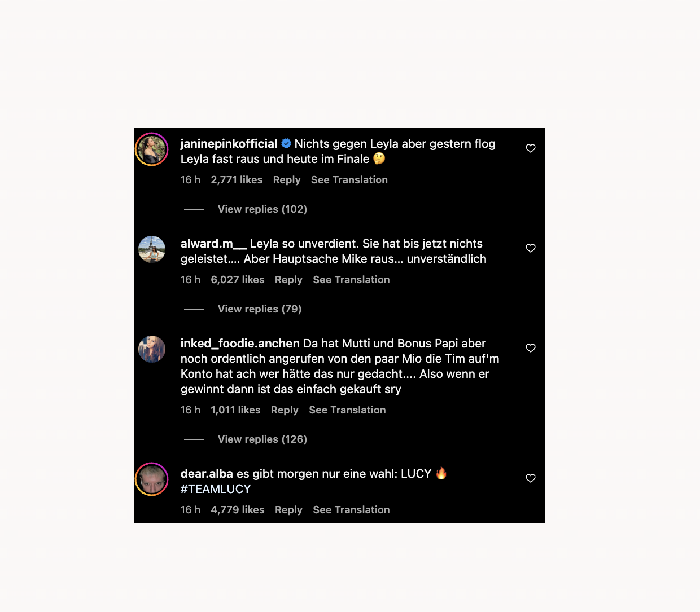The width and height of the screenshot is (700, 612).
Task: Open the janinepinkofficial username link
Action: point(229,144)
